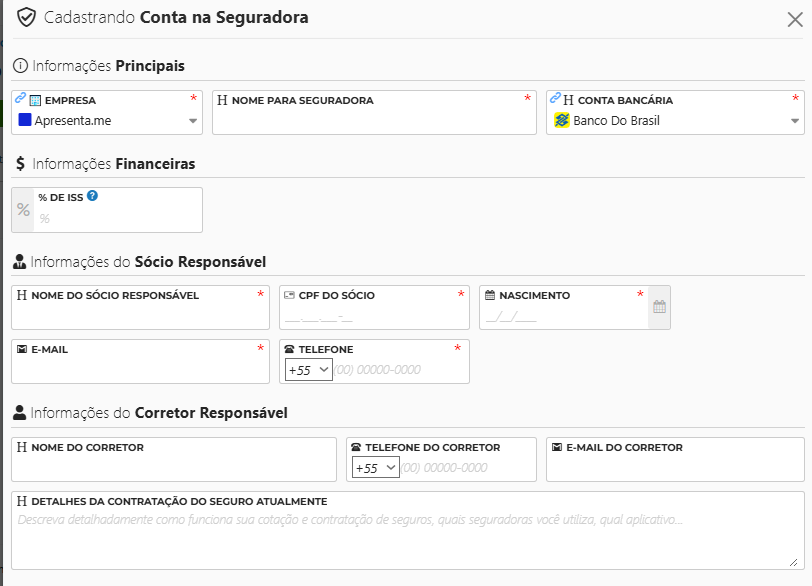Click the E-mail do Corretor field
Image resolution: width=812 pixels, height=586 pixels.
[x=675, y=467]
